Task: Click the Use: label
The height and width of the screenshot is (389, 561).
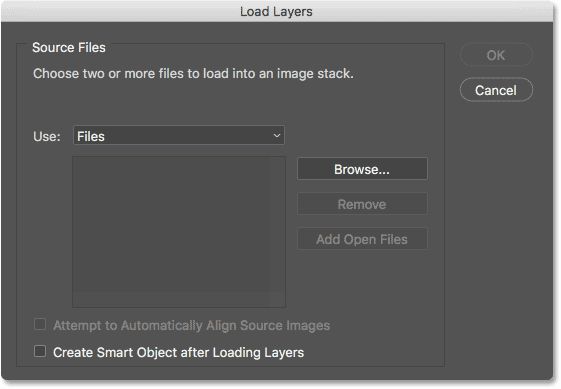Action: coord(47,136)
